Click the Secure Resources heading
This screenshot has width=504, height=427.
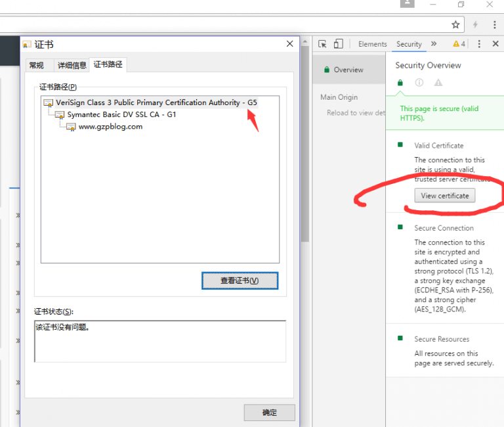[x=442, y=339]
